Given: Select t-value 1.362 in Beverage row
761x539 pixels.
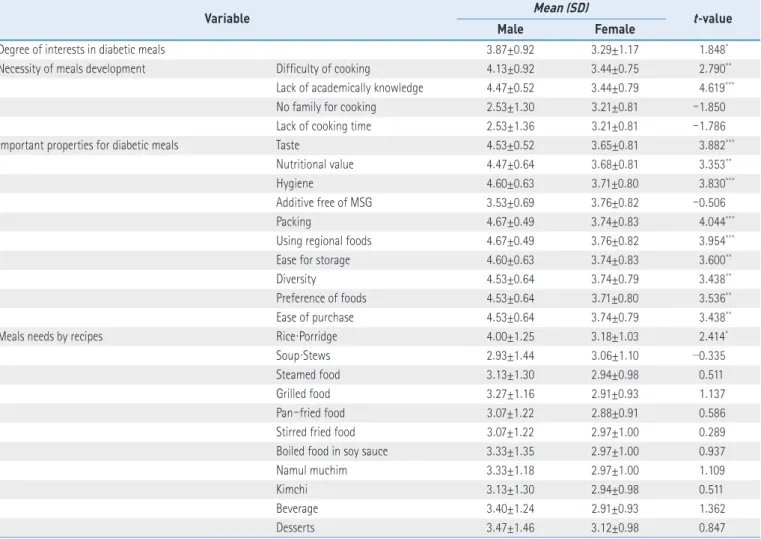Looking at the screenshot, I should point(712,508).
